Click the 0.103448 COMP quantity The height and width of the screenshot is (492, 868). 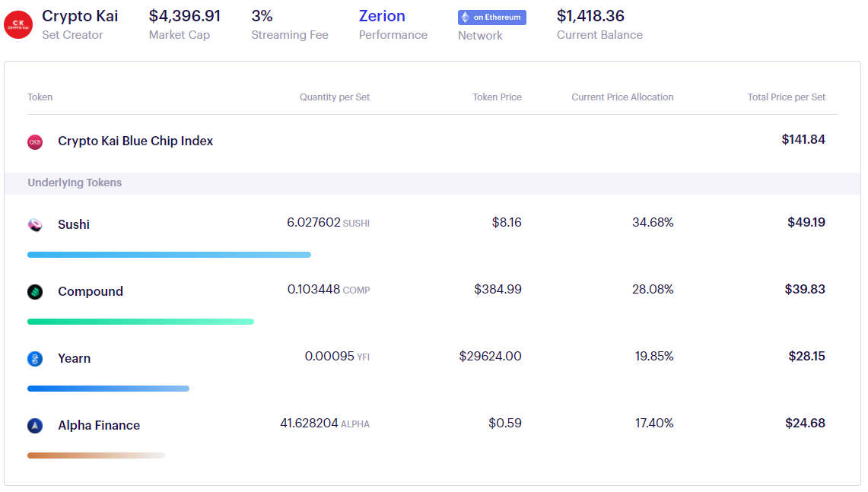coord(329,290)
